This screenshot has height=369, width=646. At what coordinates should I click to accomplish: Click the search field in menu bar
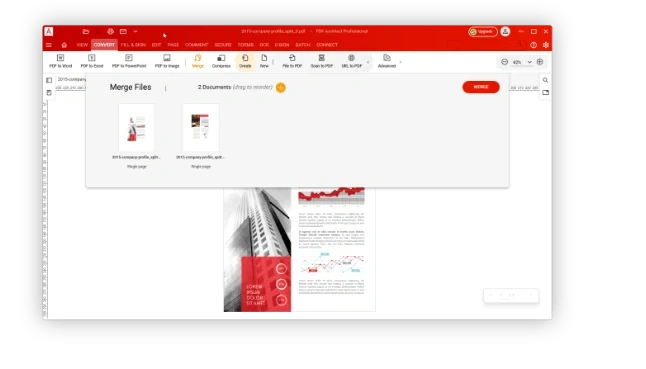click(486, 45)
